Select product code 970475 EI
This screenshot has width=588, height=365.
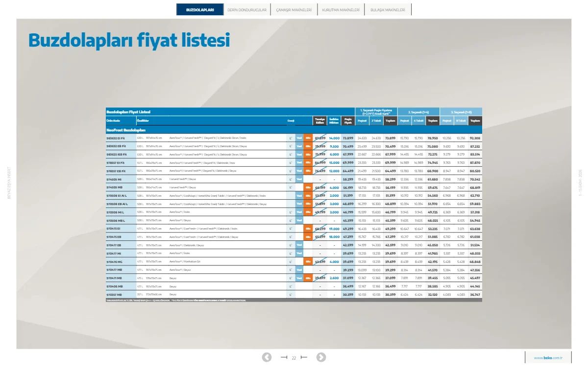(x=114, y=229)
